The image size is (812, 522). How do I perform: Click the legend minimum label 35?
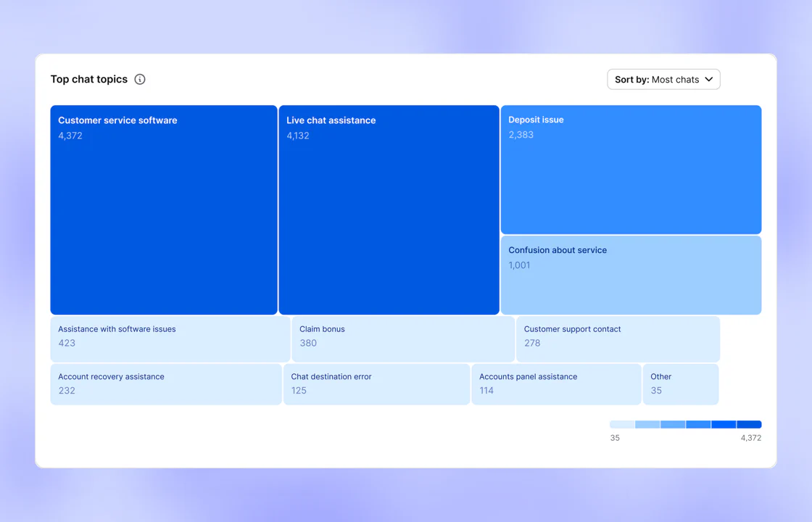(615, 438)
